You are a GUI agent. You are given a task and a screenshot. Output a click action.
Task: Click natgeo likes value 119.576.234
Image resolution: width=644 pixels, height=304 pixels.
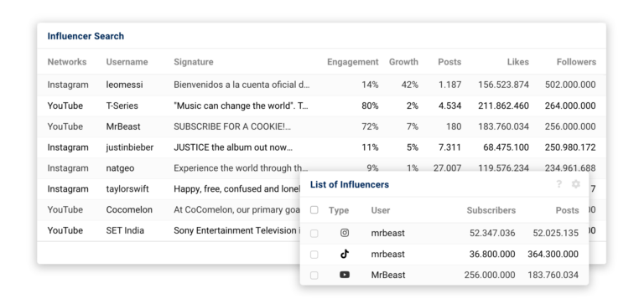503,167
